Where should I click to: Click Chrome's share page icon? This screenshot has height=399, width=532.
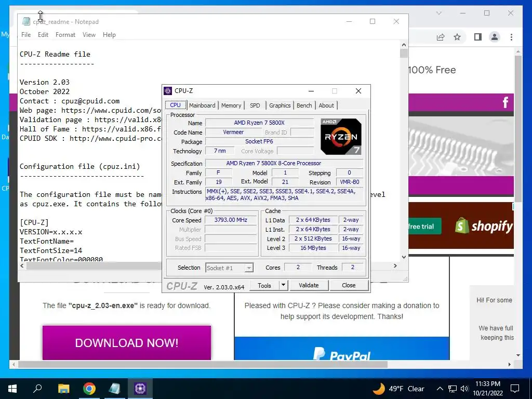tap(441, 37)
